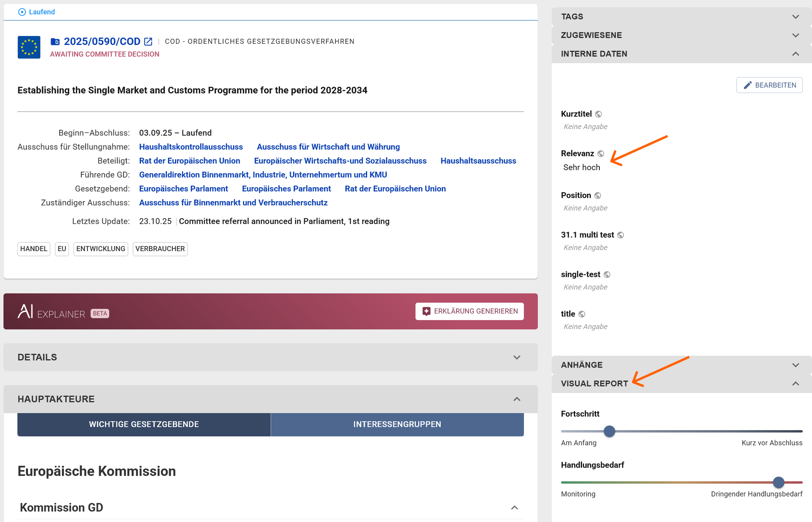Viewport: 812px width, 522px height.
Task: Click the BEARBEITEN edit button
Action: (x=769, y=85)
